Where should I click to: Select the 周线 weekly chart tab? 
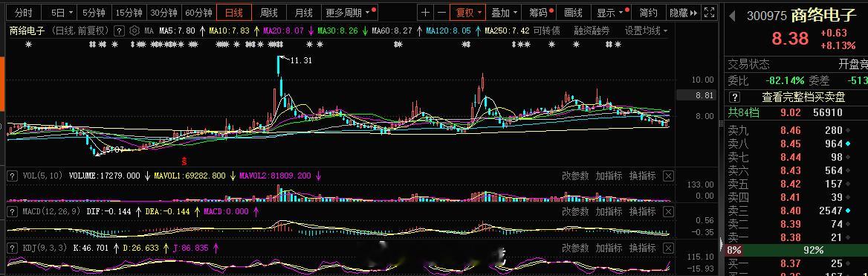pos(268,12)
